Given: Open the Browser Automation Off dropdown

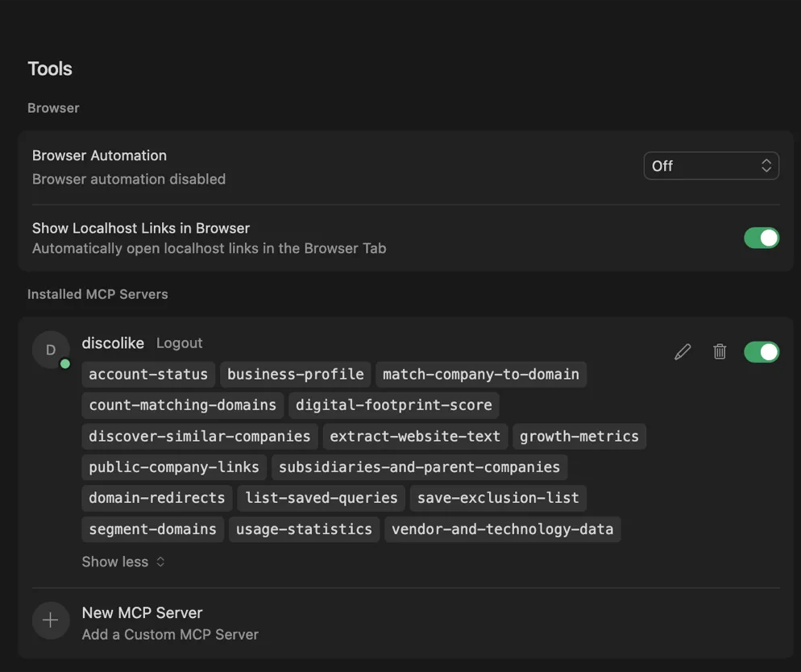Looking at the screenshot, I should [x=711, y=166].
